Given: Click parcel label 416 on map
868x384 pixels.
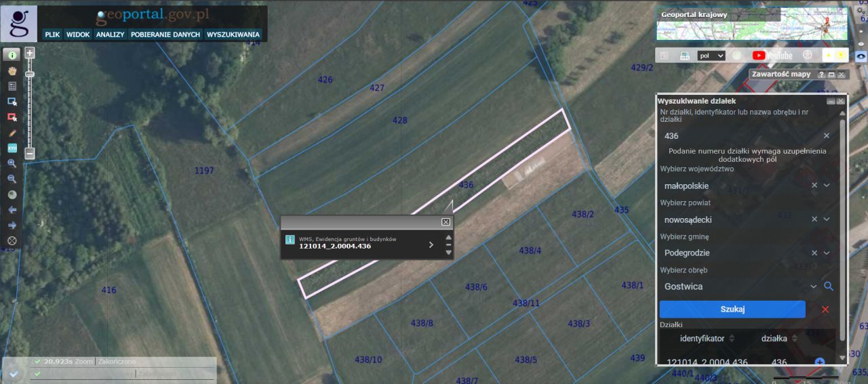Looking at the screenshot, I should click(108, 290).
